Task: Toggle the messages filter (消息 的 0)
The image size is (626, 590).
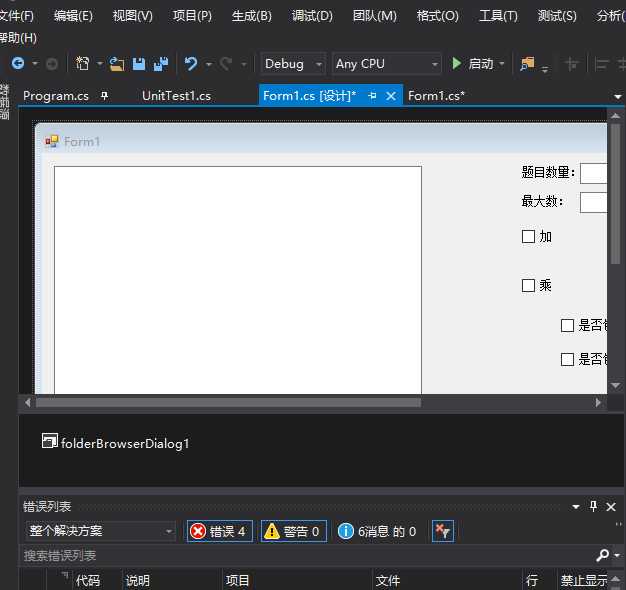Action: [377, 531]
